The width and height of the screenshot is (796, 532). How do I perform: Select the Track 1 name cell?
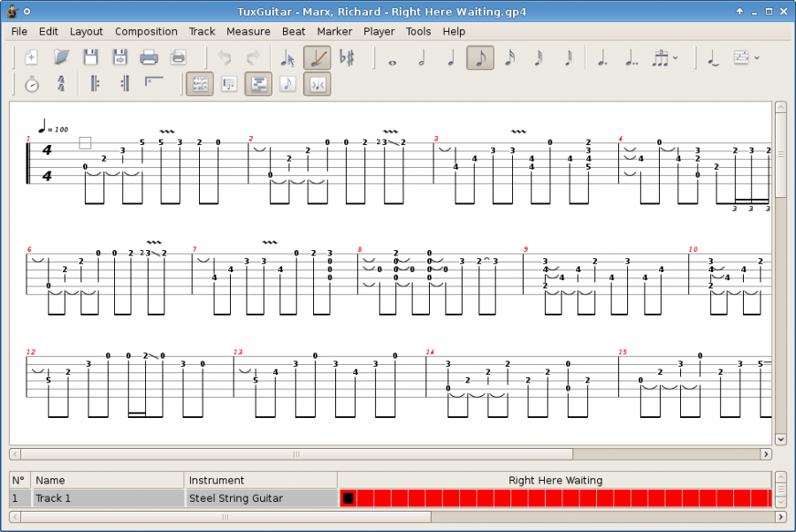click(x=108, y=498)
